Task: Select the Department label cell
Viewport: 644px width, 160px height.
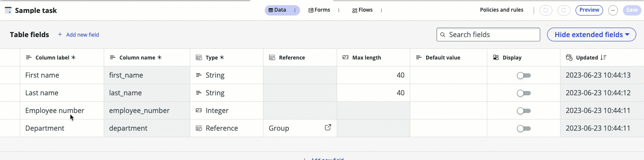Action: 62,128
